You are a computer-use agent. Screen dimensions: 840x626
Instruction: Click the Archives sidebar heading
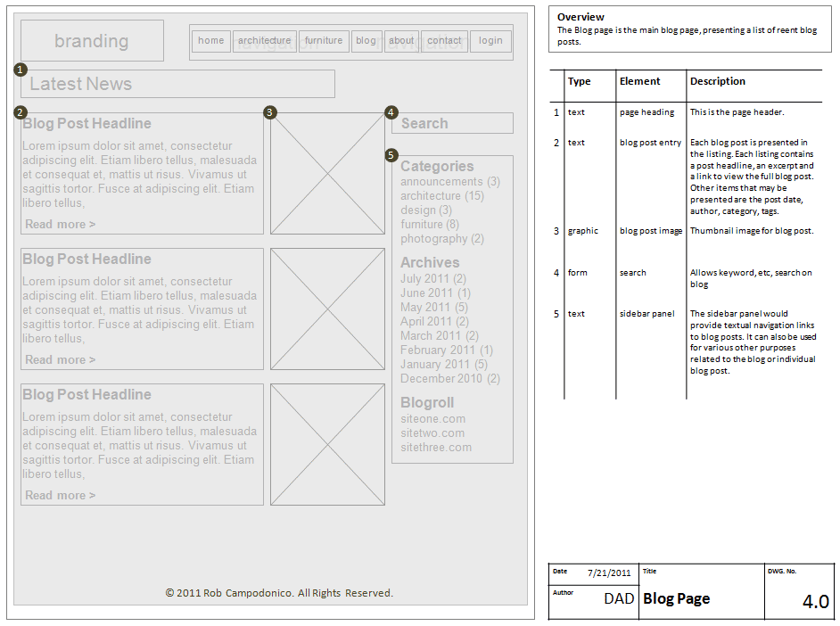click(x=430, y=262)
